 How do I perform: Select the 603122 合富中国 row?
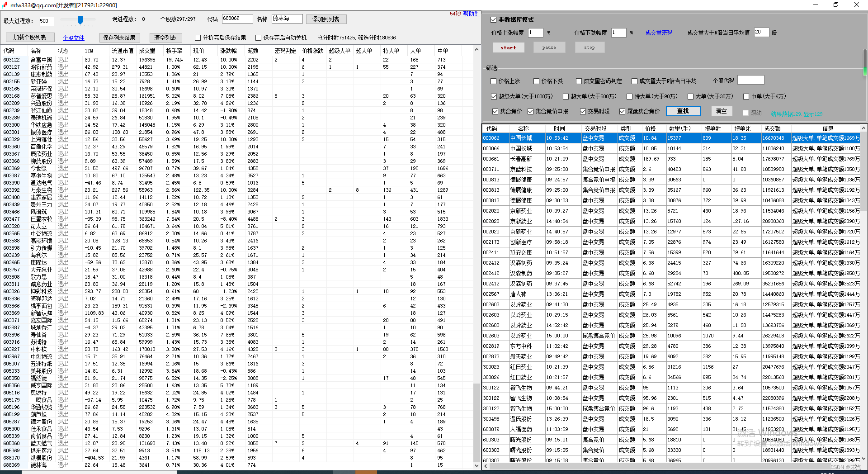pyautogui.click(x=237, y=60)
